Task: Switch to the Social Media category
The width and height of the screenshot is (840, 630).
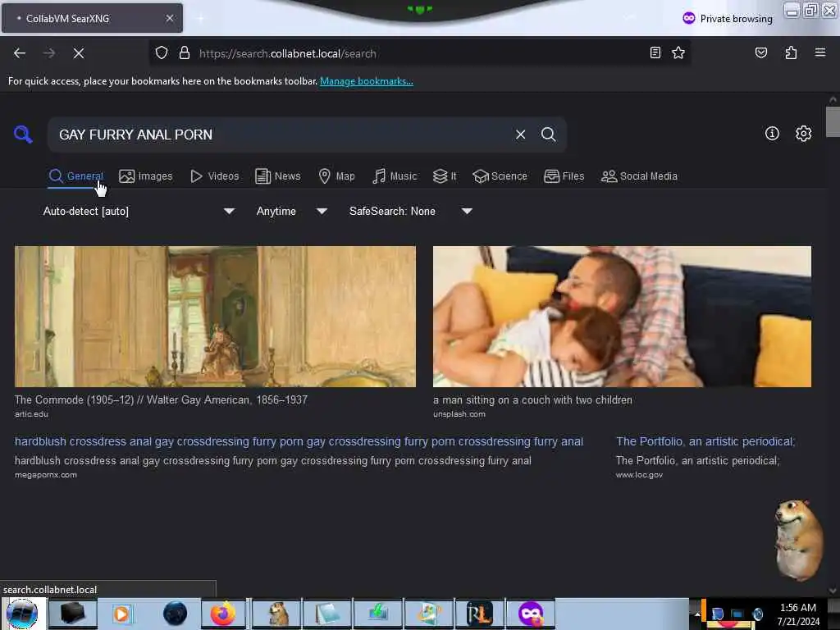Action: click(x=639, y=176)
